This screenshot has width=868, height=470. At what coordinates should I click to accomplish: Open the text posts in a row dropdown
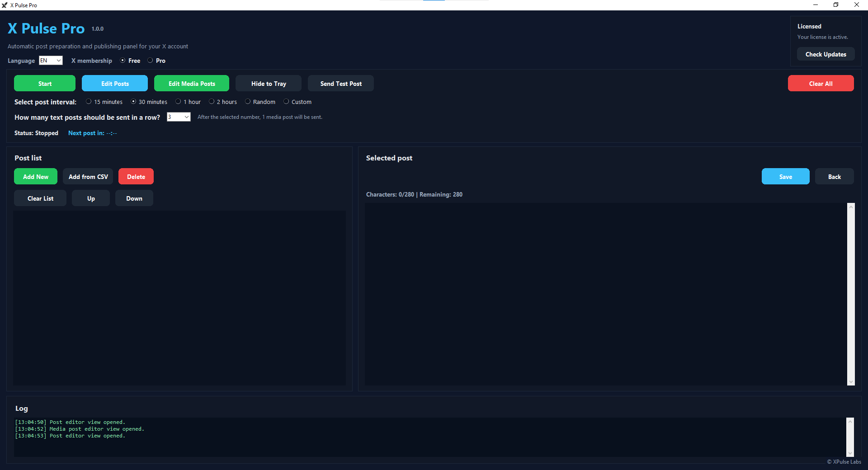pyautogui.click(x=179, y=117)
